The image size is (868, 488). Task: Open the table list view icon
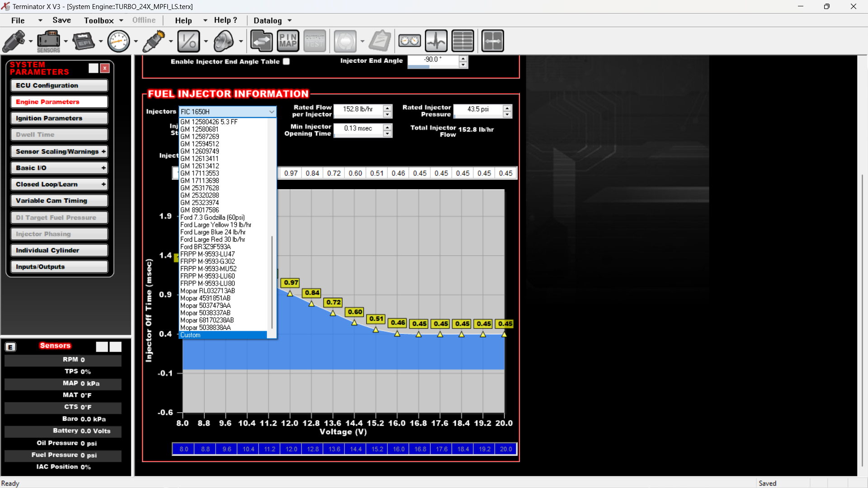463,41
